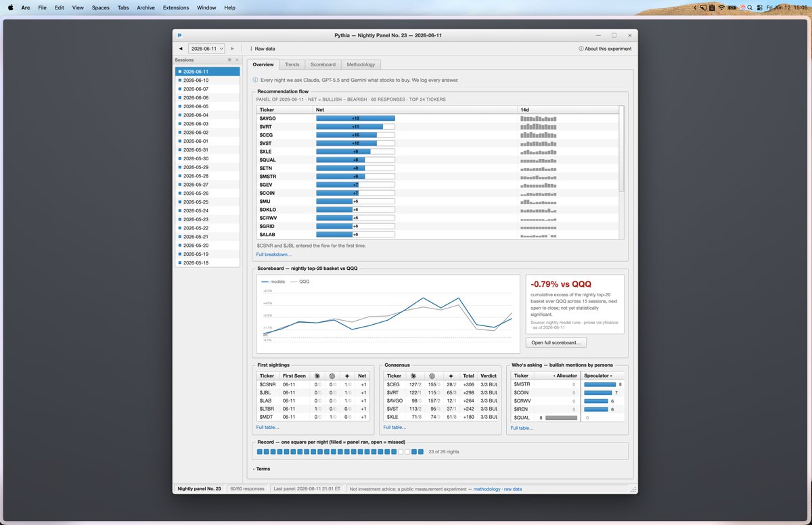
Task: Click the $CEG row in Consensus table
Action: [441, 384]
